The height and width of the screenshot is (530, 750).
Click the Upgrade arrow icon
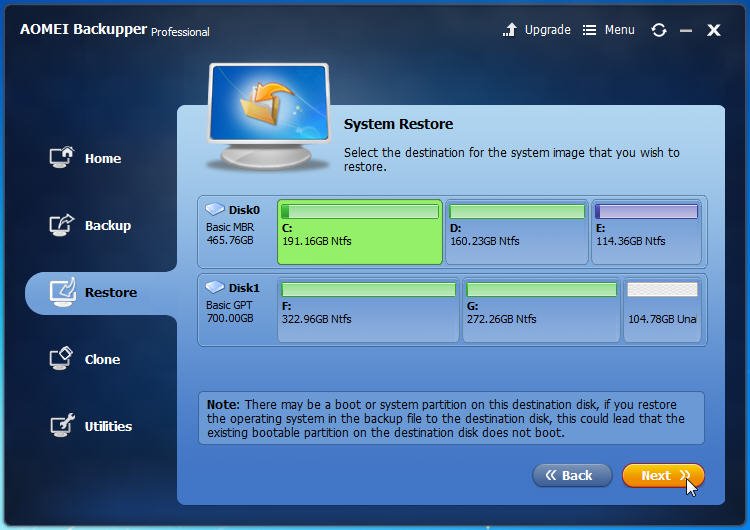tap(510, 29)
